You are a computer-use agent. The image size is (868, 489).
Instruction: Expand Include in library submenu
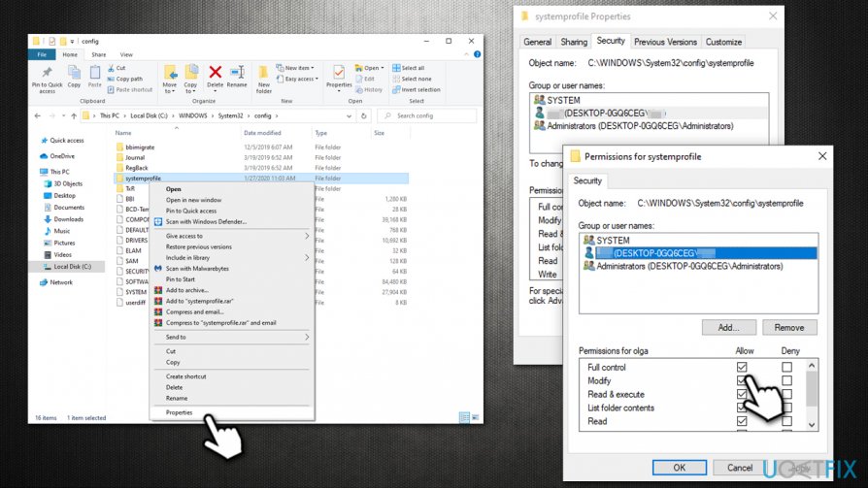(x=307, y=257)
